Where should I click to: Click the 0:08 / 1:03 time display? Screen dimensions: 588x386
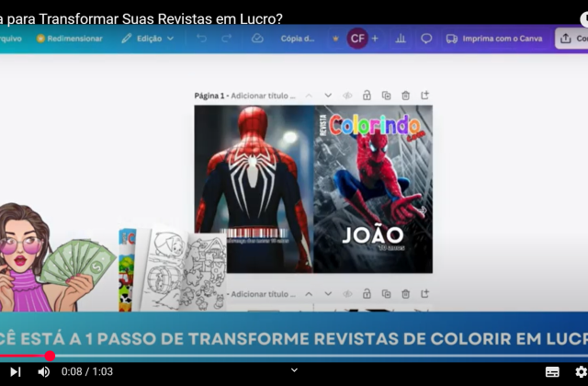click(87, 371)
